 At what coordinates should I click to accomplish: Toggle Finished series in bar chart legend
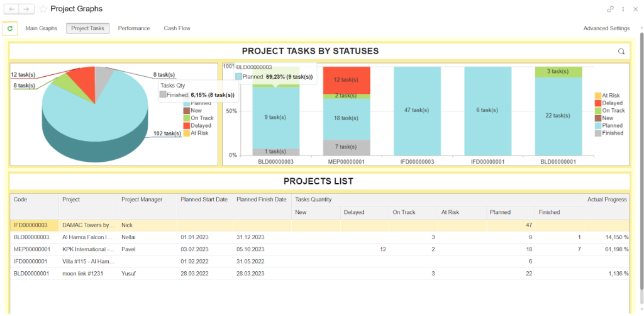pos(612,133)
